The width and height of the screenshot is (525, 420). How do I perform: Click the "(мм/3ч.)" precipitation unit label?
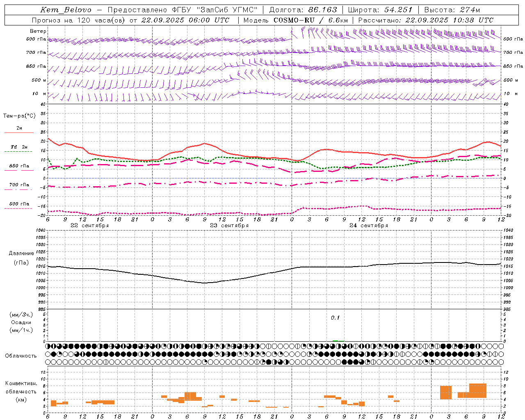pos(21,315)
